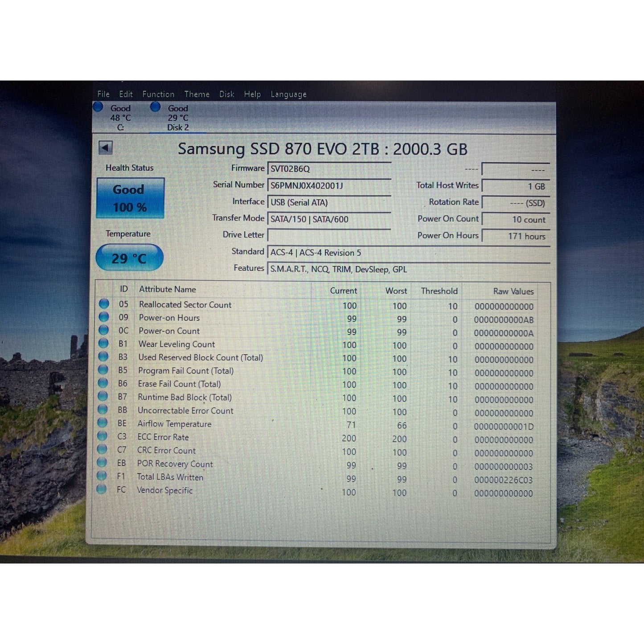Open the Function menu
The width and height of the screenshot is (644, 644).
coord(158,94)
